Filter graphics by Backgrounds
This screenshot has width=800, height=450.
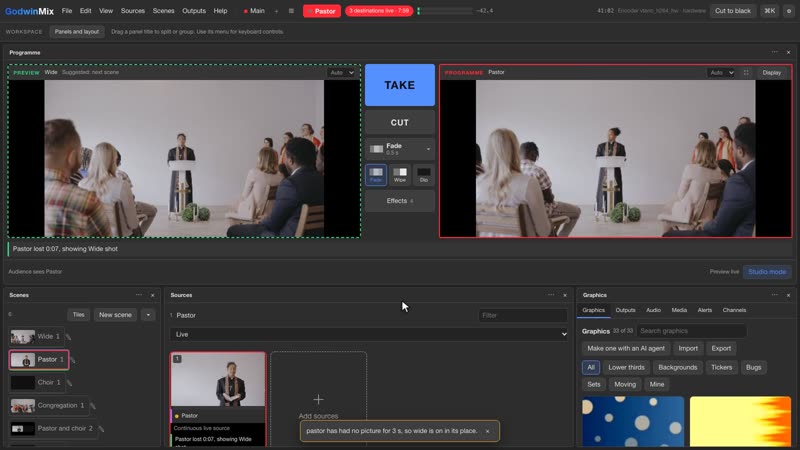point(678,367)
